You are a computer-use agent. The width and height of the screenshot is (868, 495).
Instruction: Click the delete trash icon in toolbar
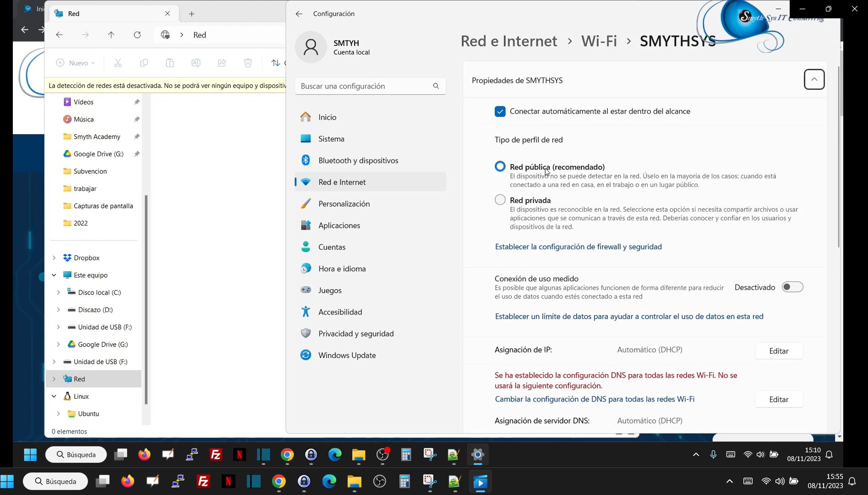248,63
